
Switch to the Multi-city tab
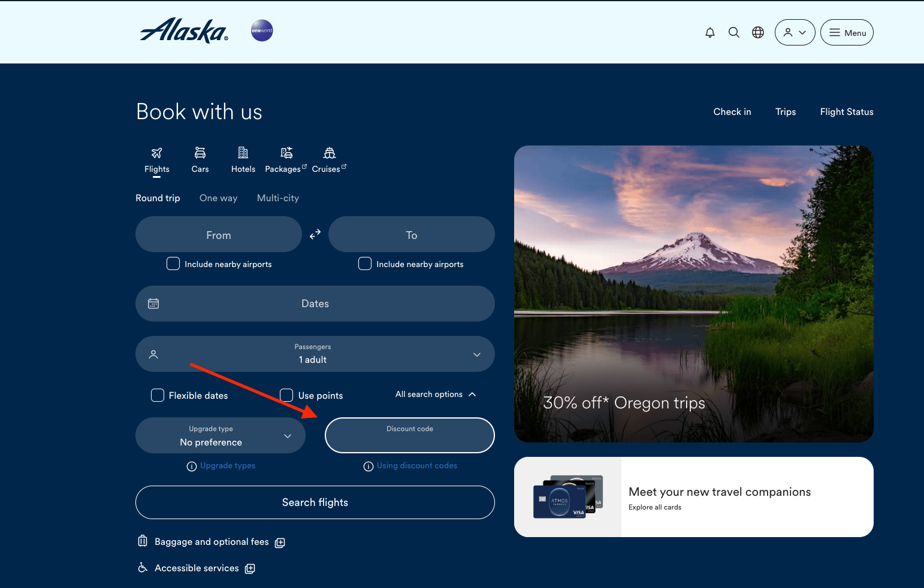[x=278, y=198]
